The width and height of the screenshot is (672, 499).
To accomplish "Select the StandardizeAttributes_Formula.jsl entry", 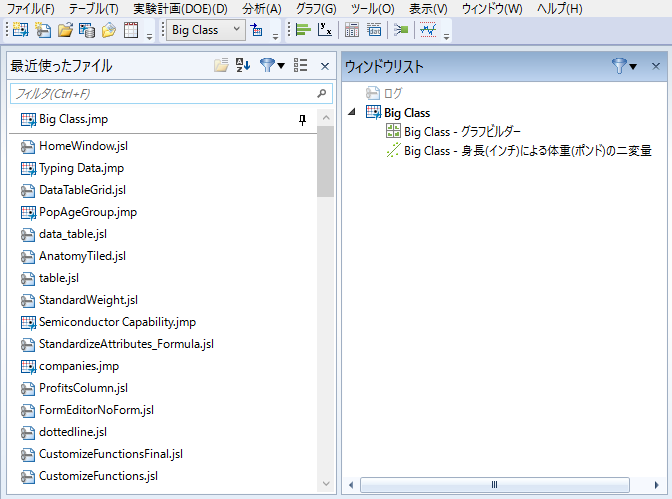I will pyautogui.click(x=126, y=344).
